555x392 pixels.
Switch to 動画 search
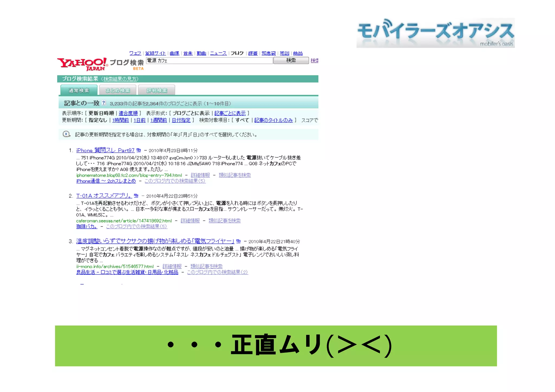click(x=201, y=53)
